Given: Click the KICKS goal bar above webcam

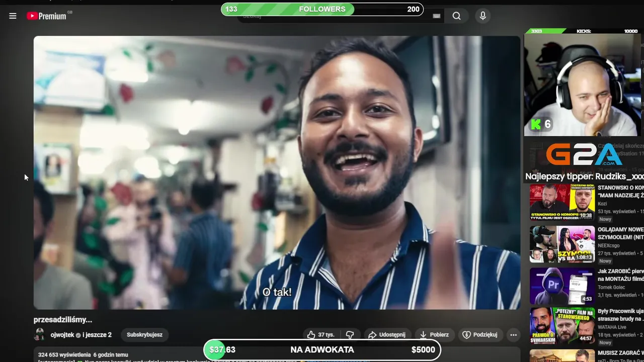Looking at the screenshot, I should pos(583,31).
